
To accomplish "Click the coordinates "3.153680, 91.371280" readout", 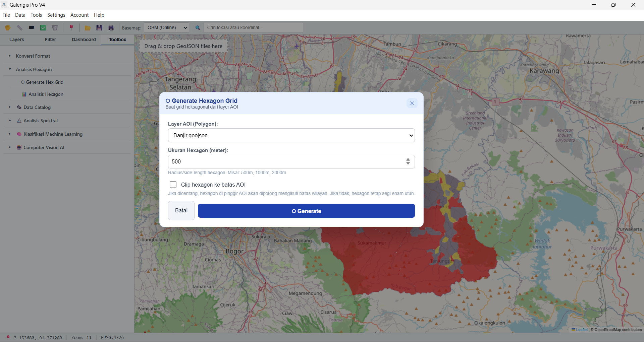I will 38,338.
